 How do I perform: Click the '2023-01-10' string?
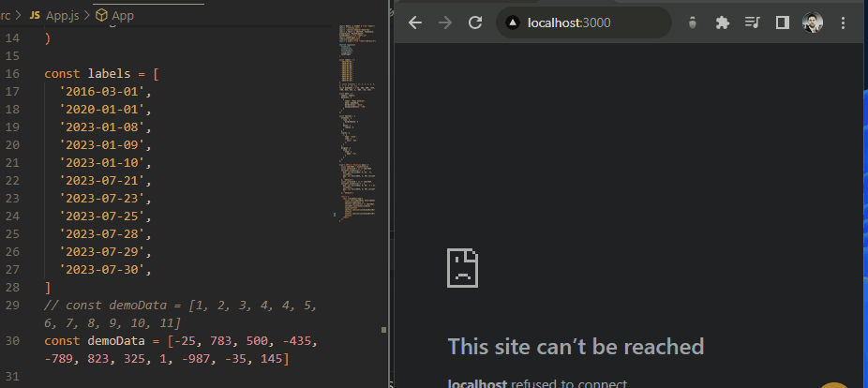coord(102,163)
